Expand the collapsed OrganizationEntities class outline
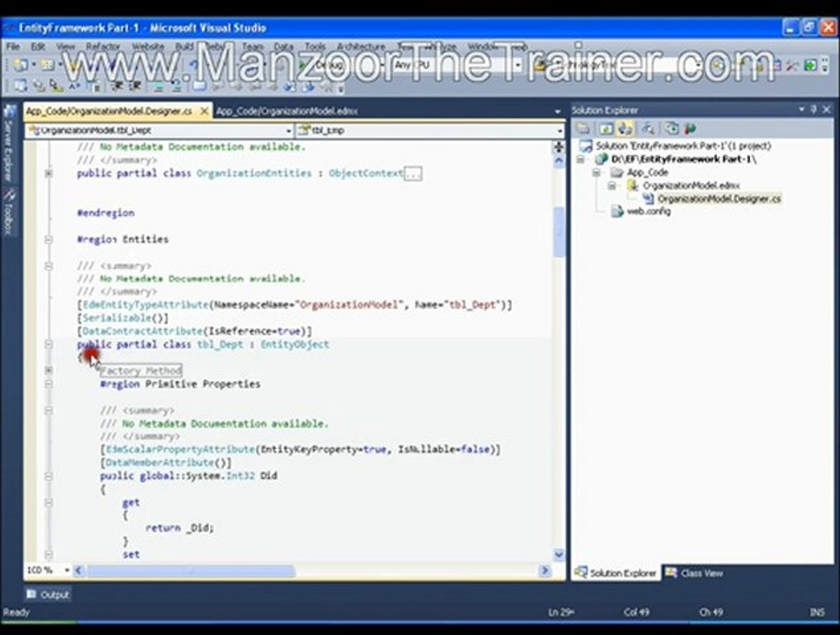 click(49, 174)
